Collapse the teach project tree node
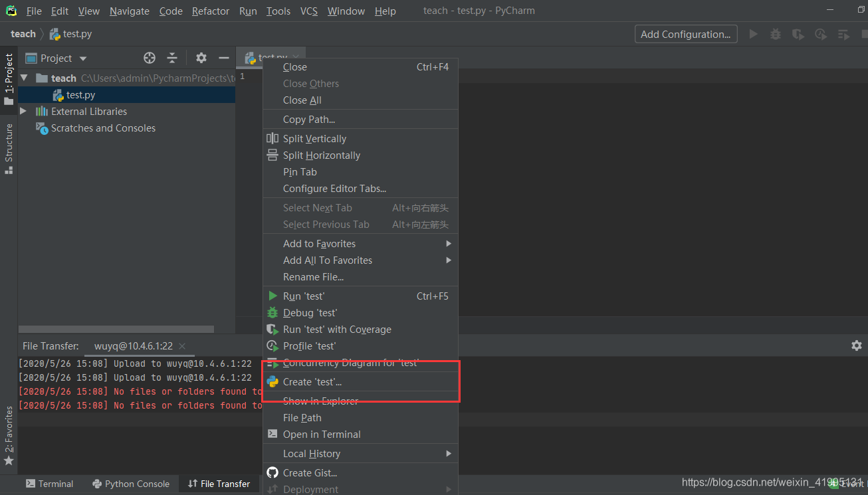868x495 pixels. [24, 78]
